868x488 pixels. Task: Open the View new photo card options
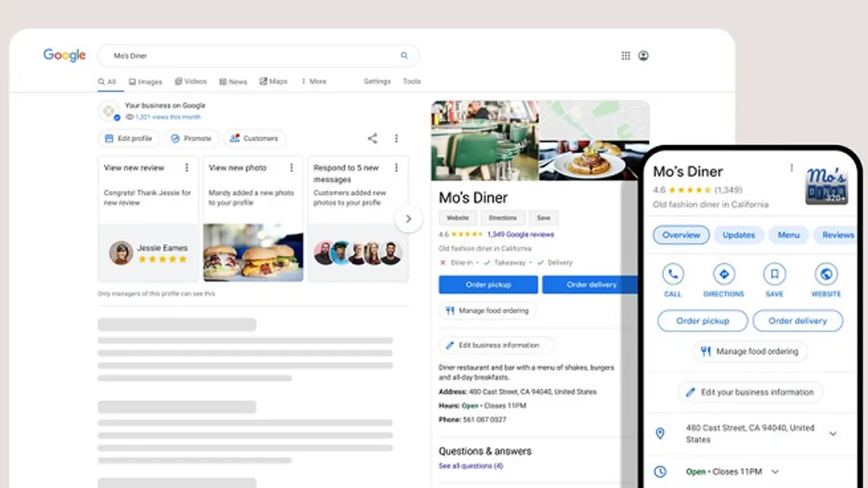point(292,168)
